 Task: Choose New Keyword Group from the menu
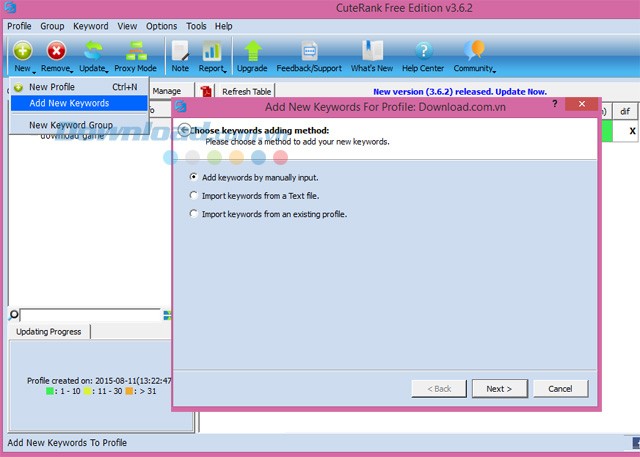coord(70,125)
